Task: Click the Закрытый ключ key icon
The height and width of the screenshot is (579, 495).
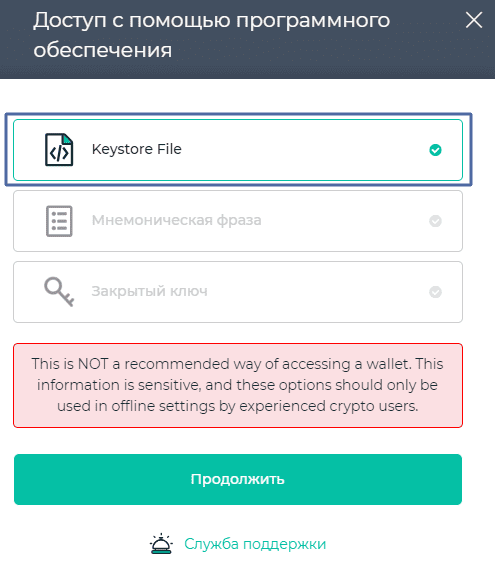Action: [59, 292]
